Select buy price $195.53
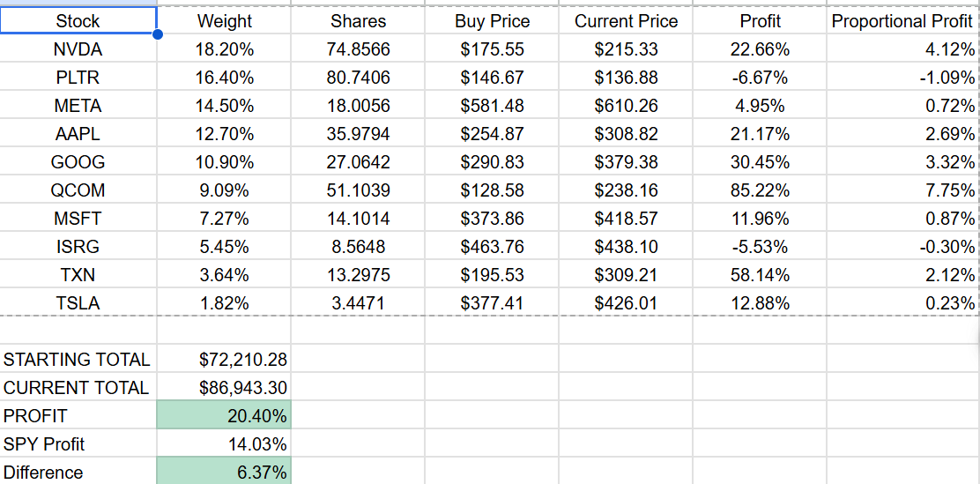This screenshot has height=484, width=980. pyautogui.click(x=492, y=274)
